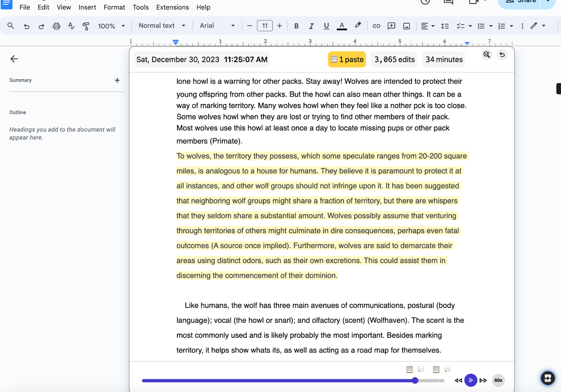The image size is (561, 392).
Task: Select the highlight color pen icon
Action: coord(358,26)
